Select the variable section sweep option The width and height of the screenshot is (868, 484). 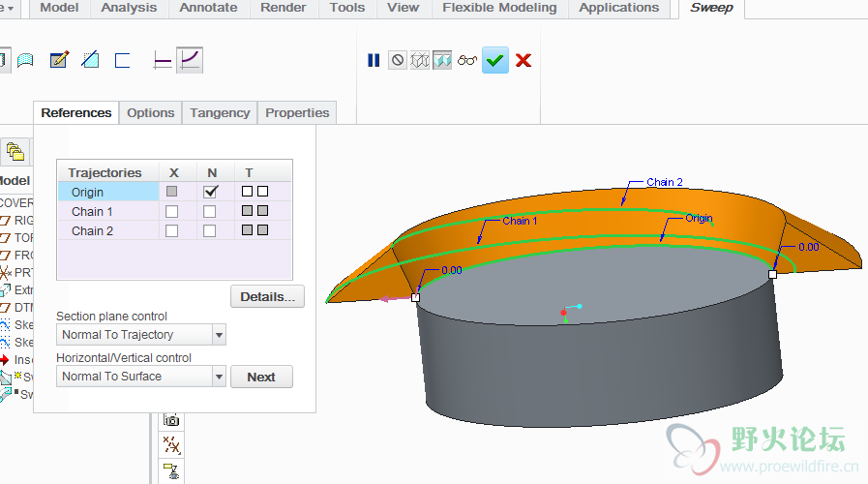(x=190, y=60)
